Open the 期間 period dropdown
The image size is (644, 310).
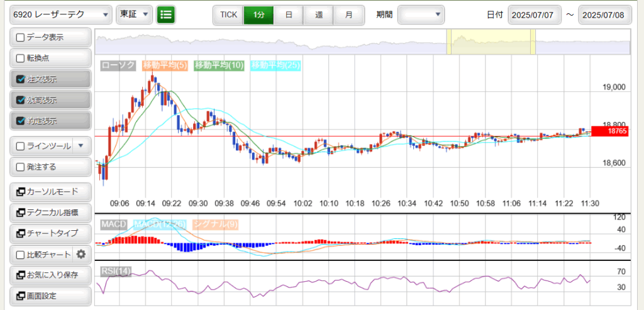(421, 15)
